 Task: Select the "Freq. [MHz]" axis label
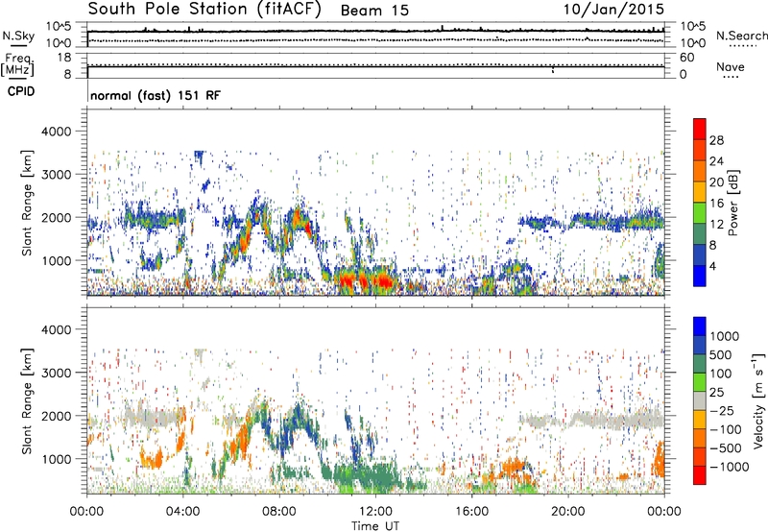pyautogui.click(x=18, y=64)
